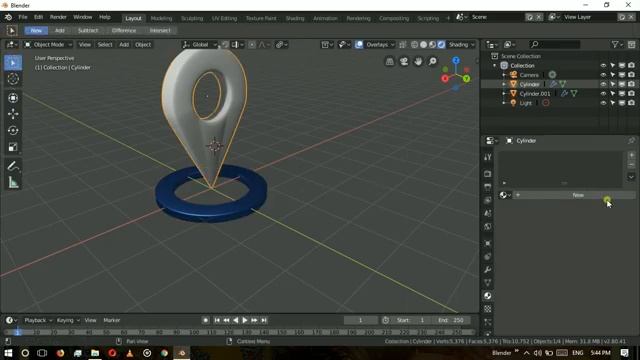
Task: Open the material slot specials dropdown arrow
Action: pos(631,177)
